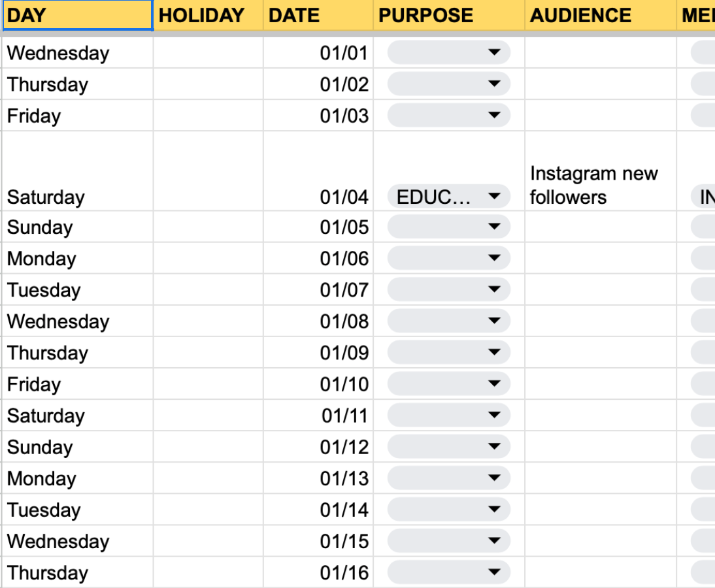
Task: Select the Thursday cell for 01/09
Action: [78, 352]
